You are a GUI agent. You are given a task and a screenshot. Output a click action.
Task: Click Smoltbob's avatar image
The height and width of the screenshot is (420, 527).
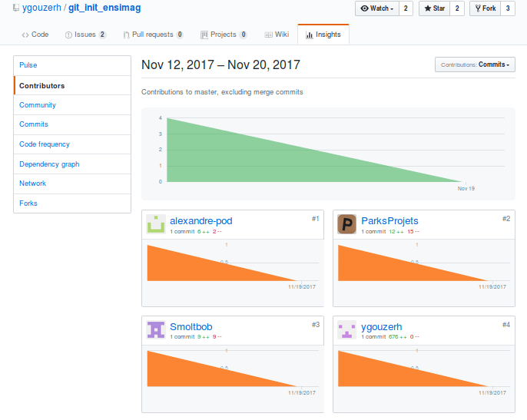[156, 329]
